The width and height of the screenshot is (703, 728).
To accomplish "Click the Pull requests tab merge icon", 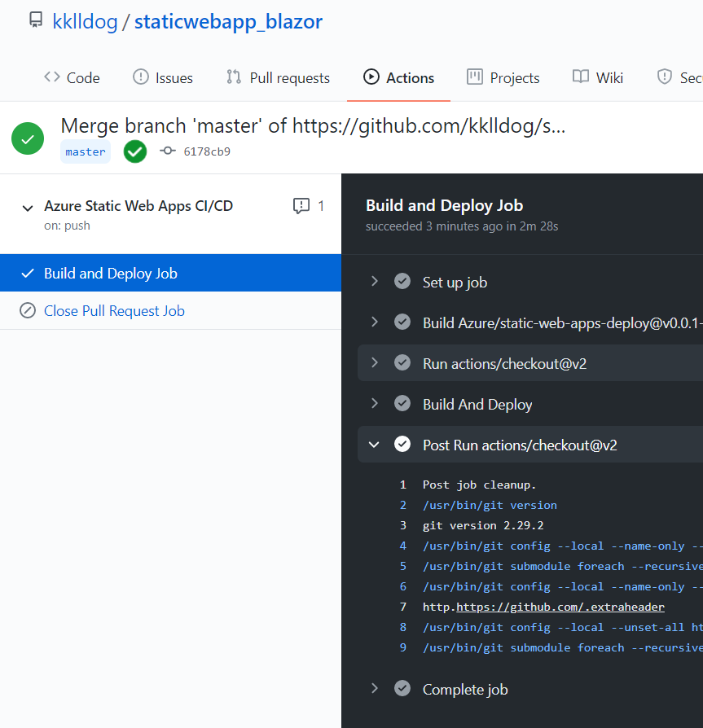I will (234, 77).
